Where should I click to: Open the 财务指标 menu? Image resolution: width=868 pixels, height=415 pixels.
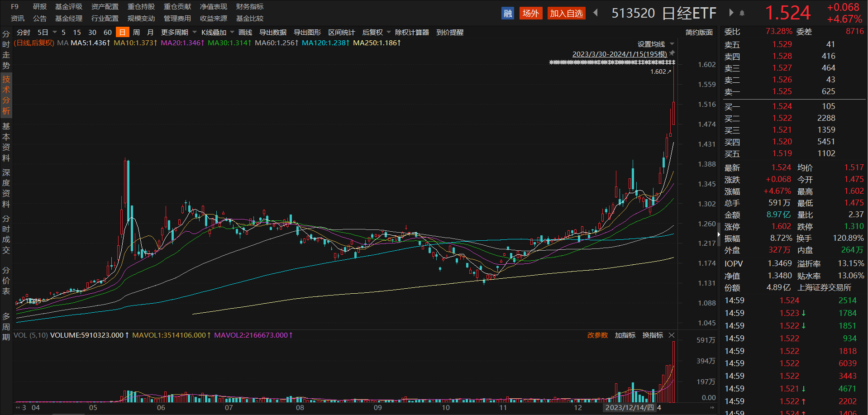[x=250, y=7]
